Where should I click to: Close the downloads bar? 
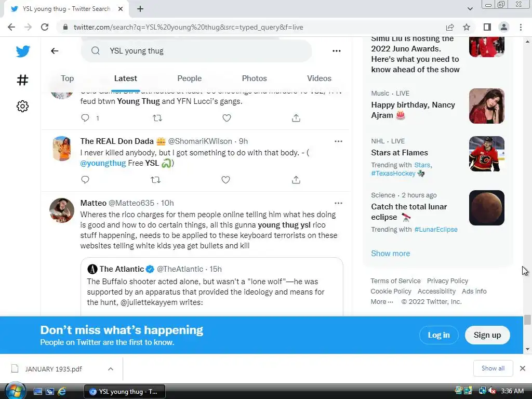(523, 368)
